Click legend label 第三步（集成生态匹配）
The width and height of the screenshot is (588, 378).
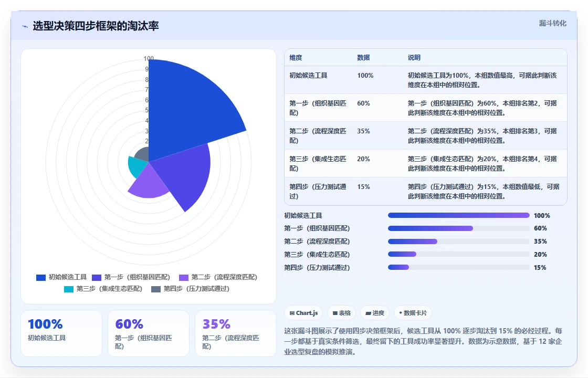pos(110,289)
